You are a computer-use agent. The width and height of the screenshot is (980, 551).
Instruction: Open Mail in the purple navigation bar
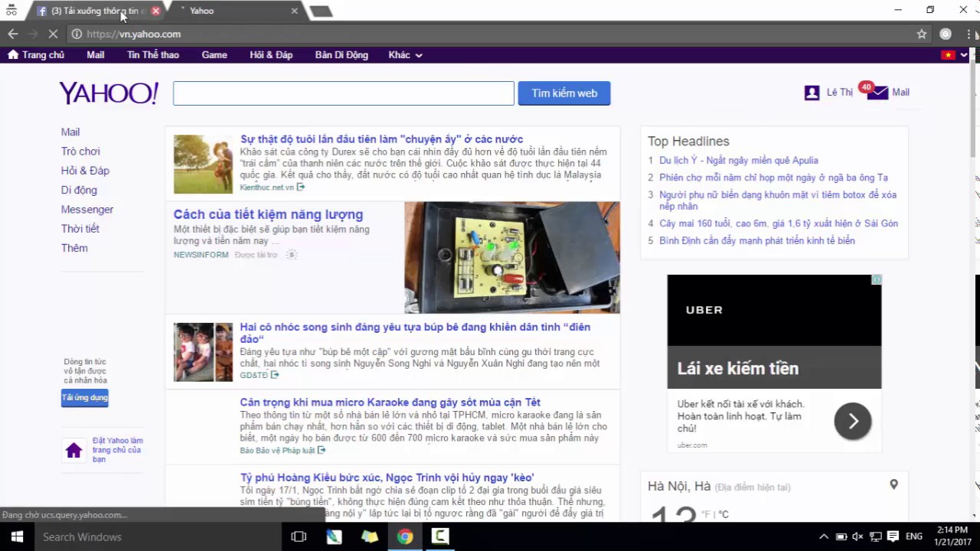click(x=96, y=55)
